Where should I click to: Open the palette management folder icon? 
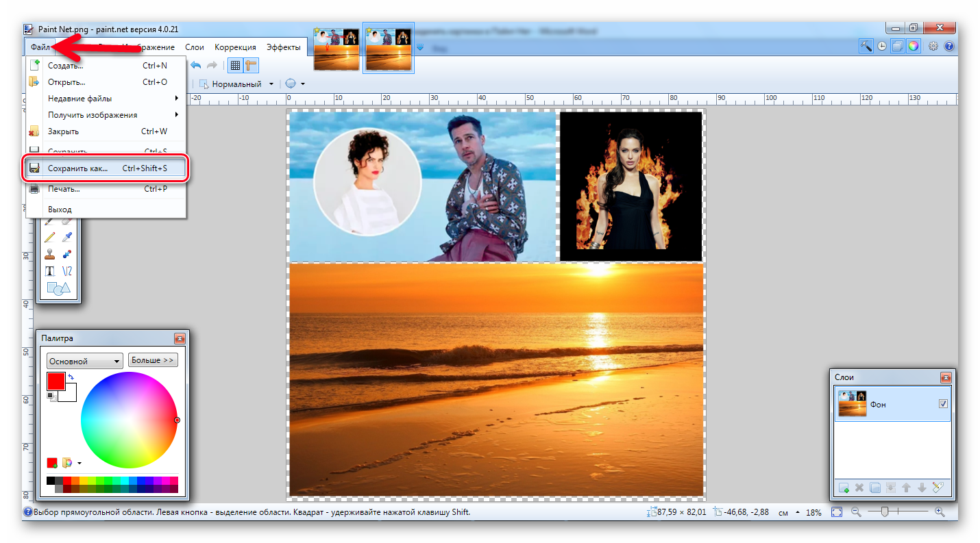click(x=67, y=463)
